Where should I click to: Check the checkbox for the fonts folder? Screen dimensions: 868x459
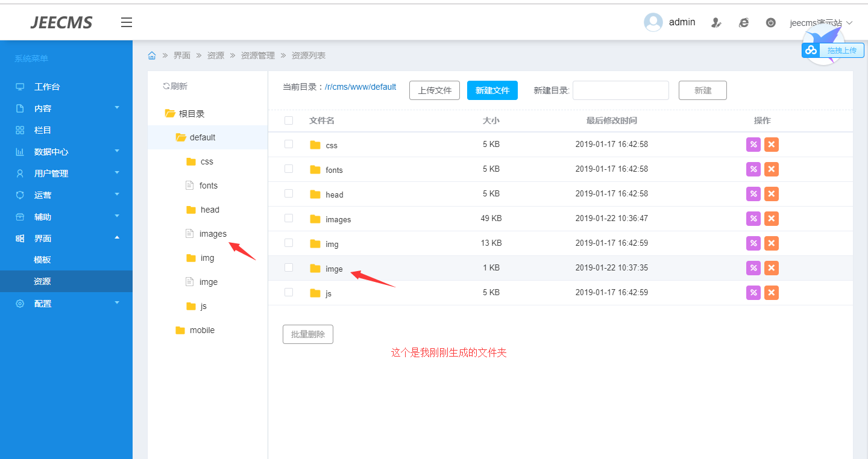[x=289, y=169]
